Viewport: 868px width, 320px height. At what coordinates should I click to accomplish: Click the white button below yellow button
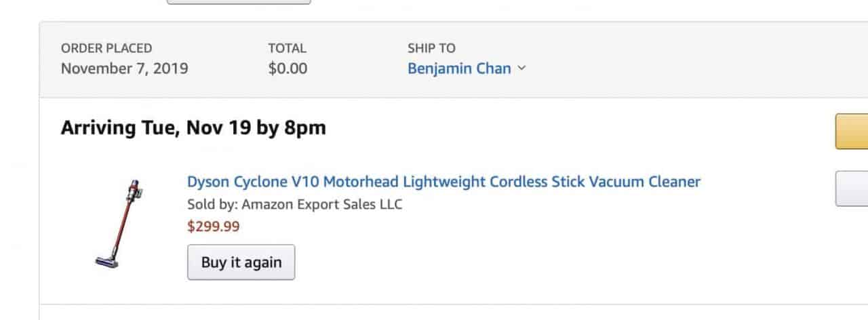click(852, 188)
